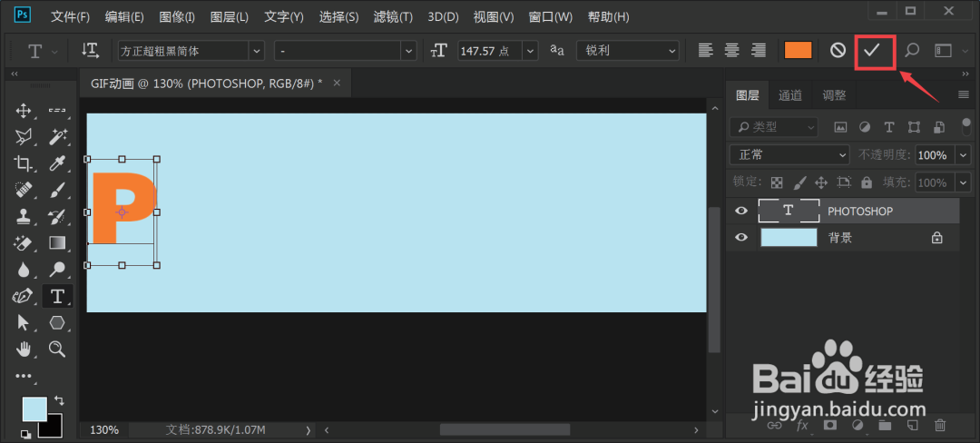
Task: Reset to default foreground/background colors
Action: pos(26,433)
